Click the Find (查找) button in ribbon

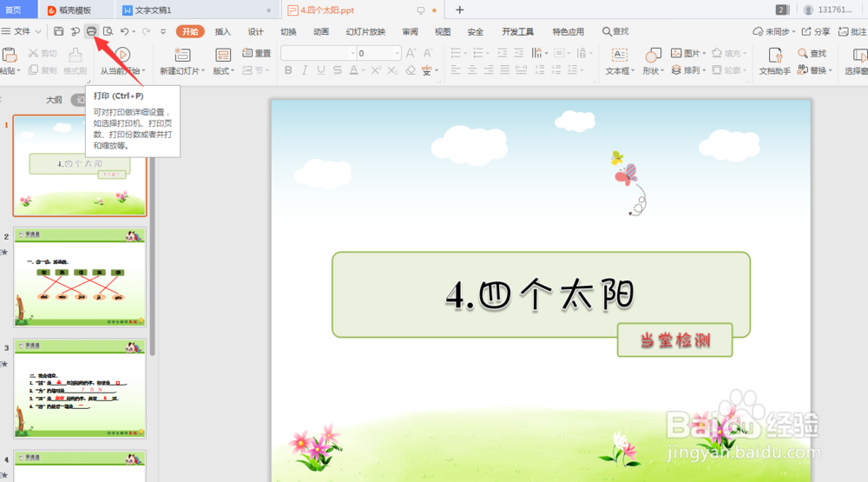click(x=812, y=53)
